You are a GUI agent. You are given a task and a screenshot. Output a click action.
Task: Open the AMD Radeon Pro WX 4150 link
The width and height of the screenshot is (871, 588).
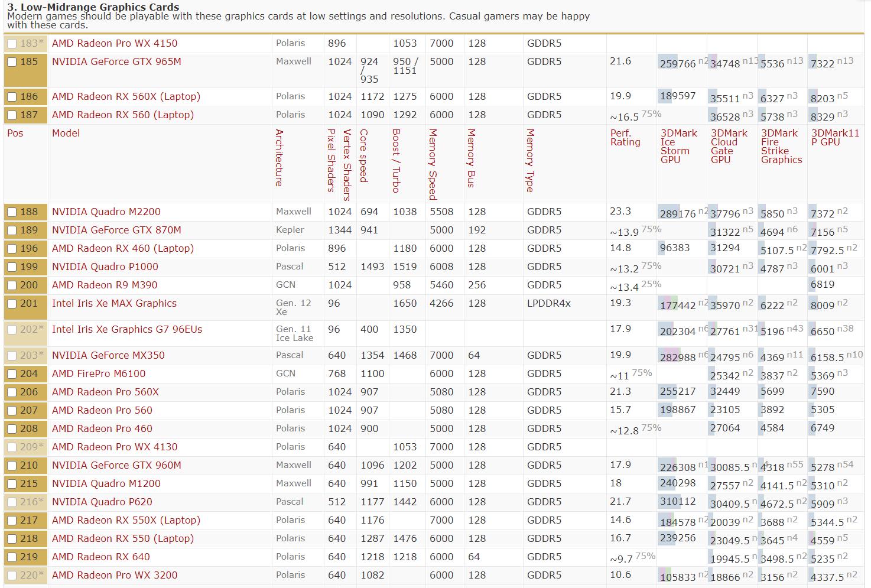point(115,43)
